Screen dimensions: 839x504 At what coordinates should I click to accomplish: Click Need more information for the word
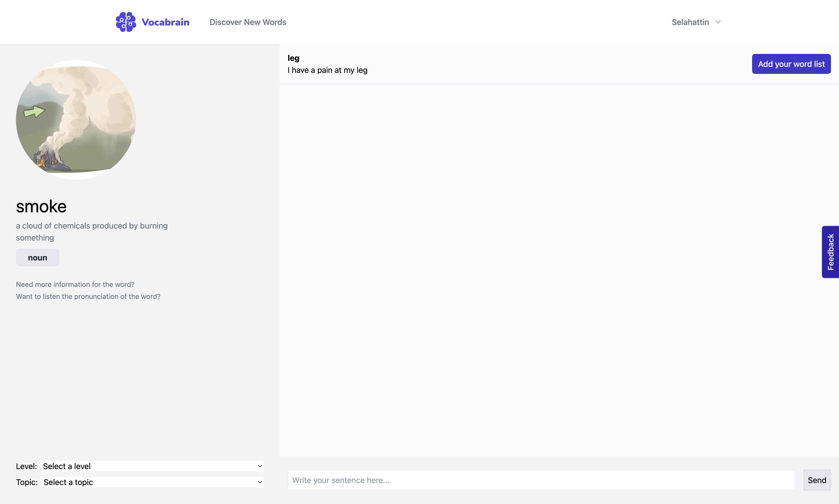tap(75, 284)
